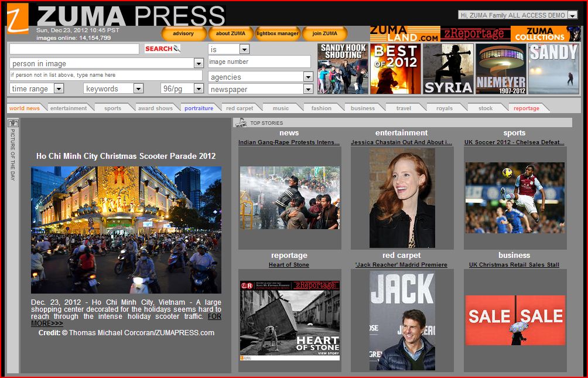Open the zReportage banner logo
The width and height of the screenshot is (588, 378).
(475, 34)
